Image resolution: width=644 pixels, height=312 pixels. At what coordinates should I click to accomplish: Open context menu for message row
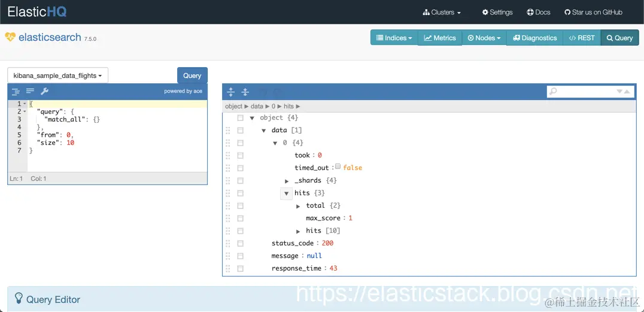click(x=240, y=256)
